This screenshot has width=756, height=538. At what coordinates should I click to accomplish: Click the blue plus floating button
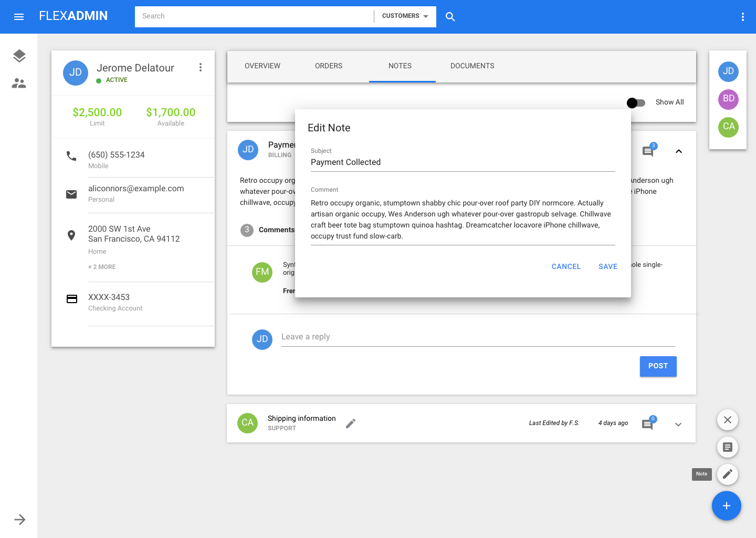pos(726,505)
